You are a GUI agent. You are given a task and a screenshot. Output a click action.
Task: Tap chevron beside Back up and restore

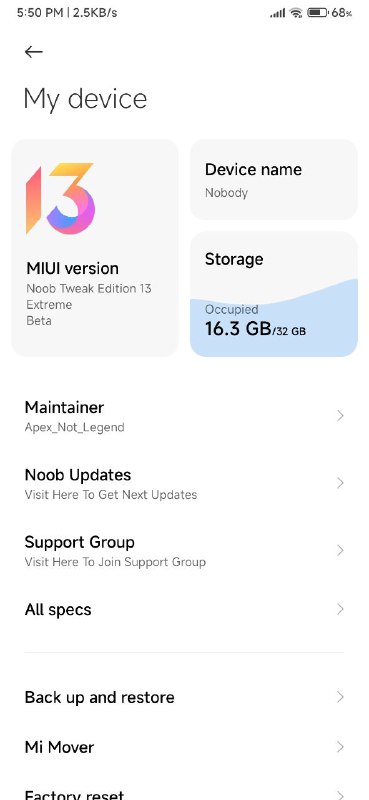click(340, 697)
